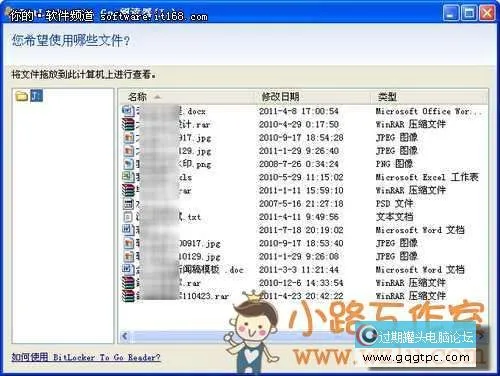Click the date 2010-5-29 11:15:02
The image size is (500, 376).
click(301, 177)
